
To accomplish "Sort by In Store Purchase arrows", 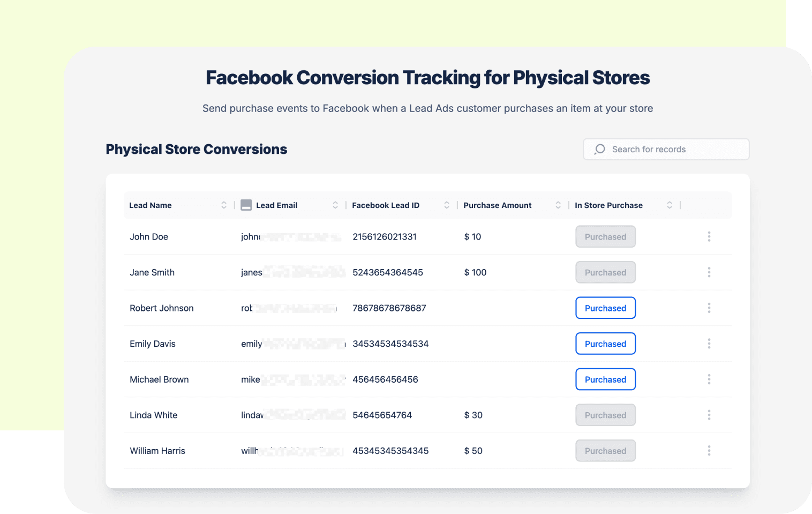I will click(x=670, y=205).
